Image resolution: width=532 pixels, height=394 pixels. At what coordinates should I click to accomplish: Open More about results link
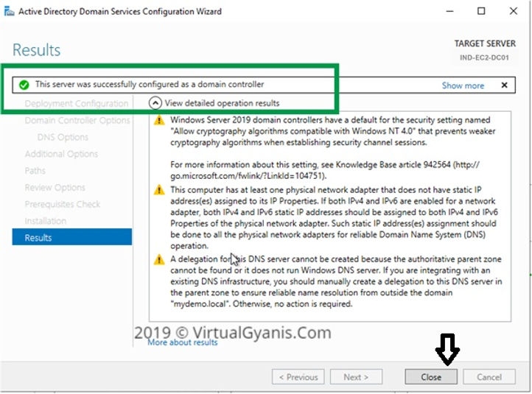pyautogui.click(x=183, y=342)
